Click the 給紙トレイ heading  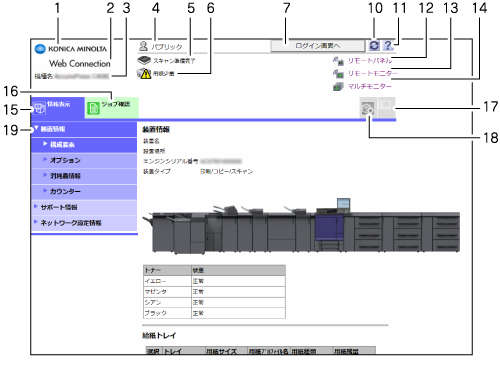point(159,336)
